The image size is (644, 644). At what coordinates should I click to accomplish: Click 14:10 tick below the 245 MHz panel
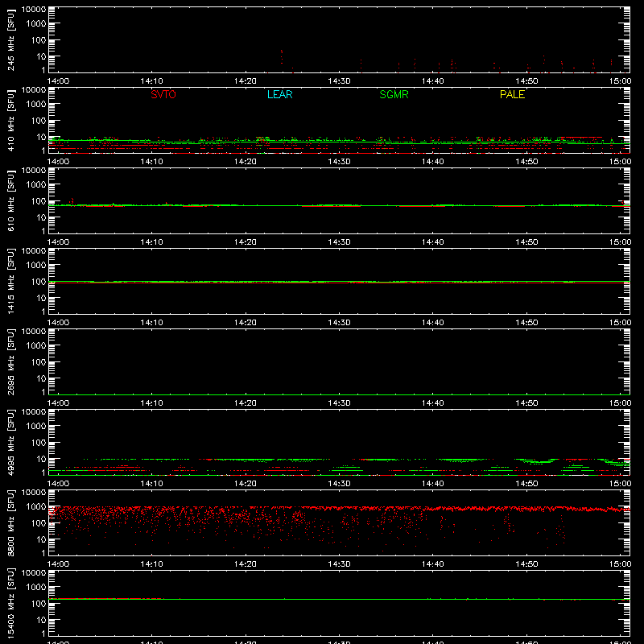(x=151, y=81)
